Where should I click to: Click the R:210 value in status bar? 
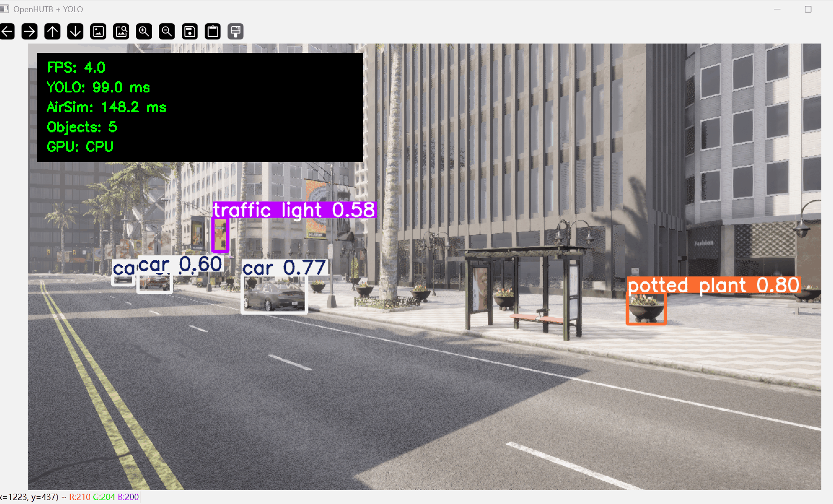[80, 497]
